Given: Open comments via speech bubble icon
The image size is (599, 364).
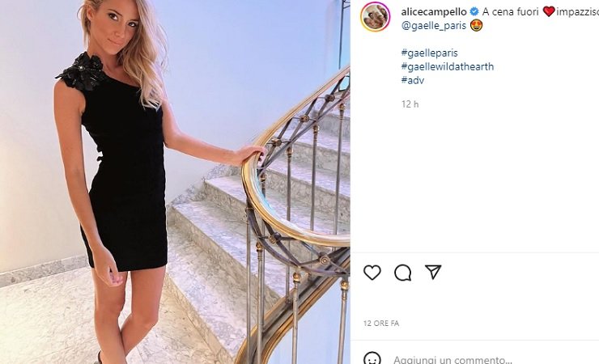Looking at the screenshot, I should 402,273.
